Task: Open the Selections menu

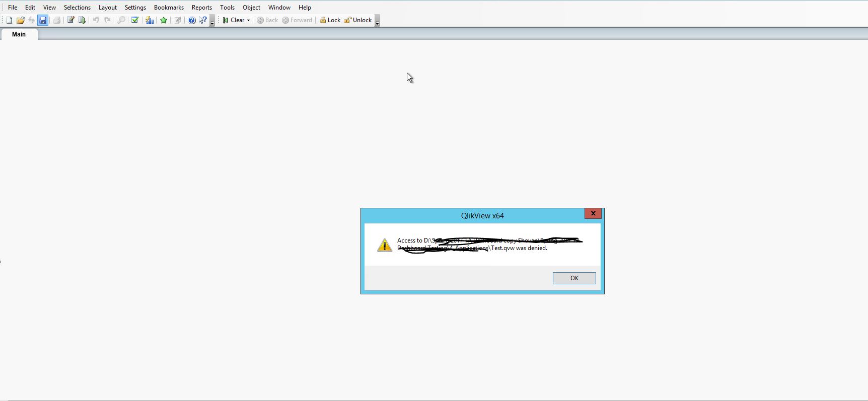Action: [x=77, y=8]
